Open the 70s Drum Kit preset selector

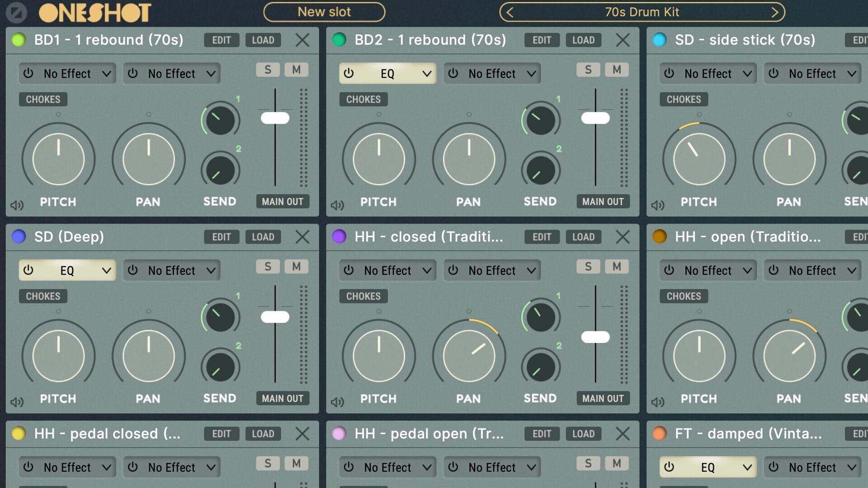(x=642, y=12)
